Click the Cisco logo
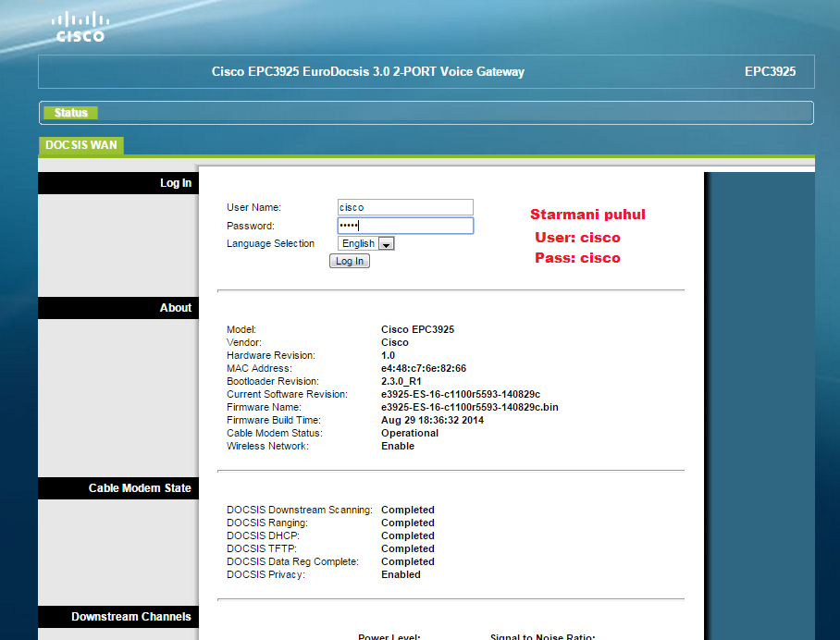Screen dimensions: 840x640 point(79,27)
